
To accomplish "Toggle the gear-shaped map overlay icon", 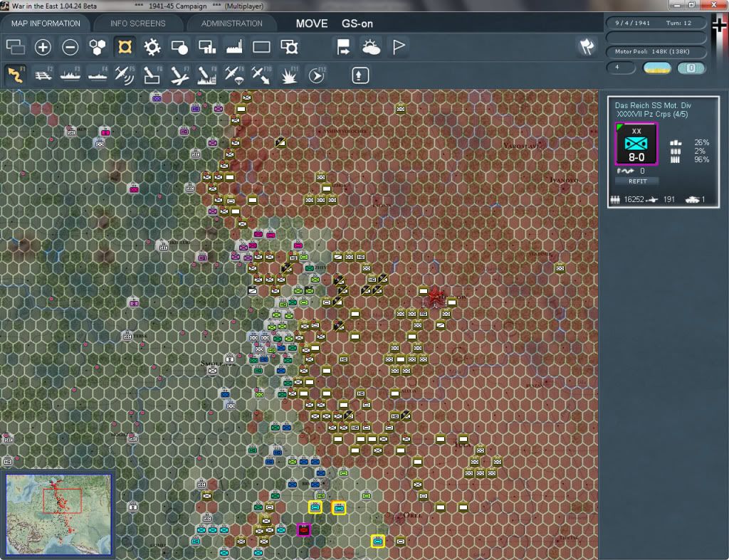I will click(152, 47).
